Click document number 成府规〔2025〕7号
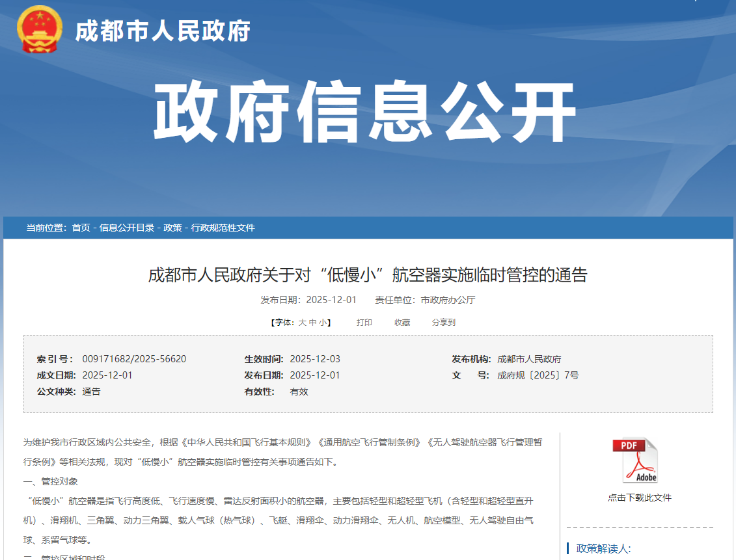 [x=538, y=375]
